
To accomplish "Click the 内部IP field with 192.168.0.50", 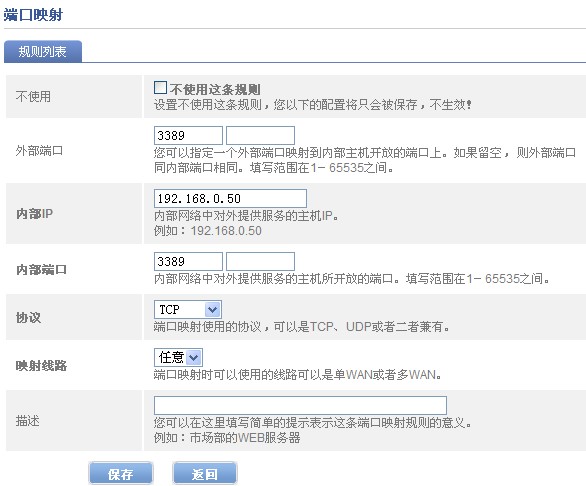I will [230, 199].
